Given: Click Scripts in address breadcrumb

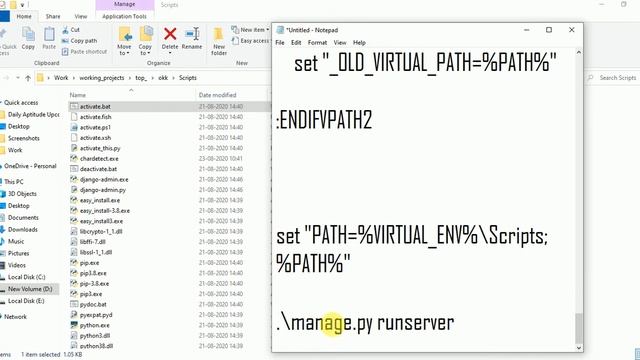Looking at the screenshot, I should pos(188,78).
